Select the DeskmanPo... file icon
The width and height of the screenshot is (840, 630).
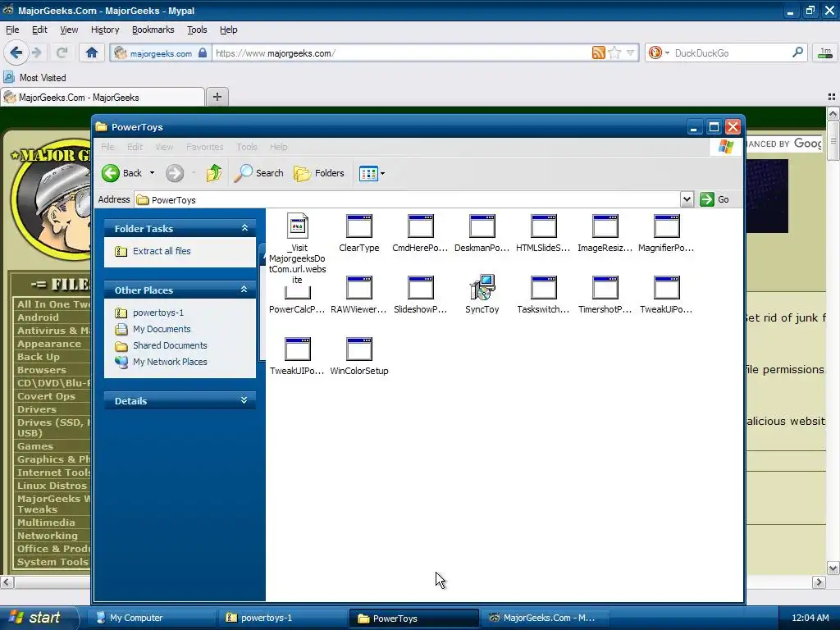(482, 226)
